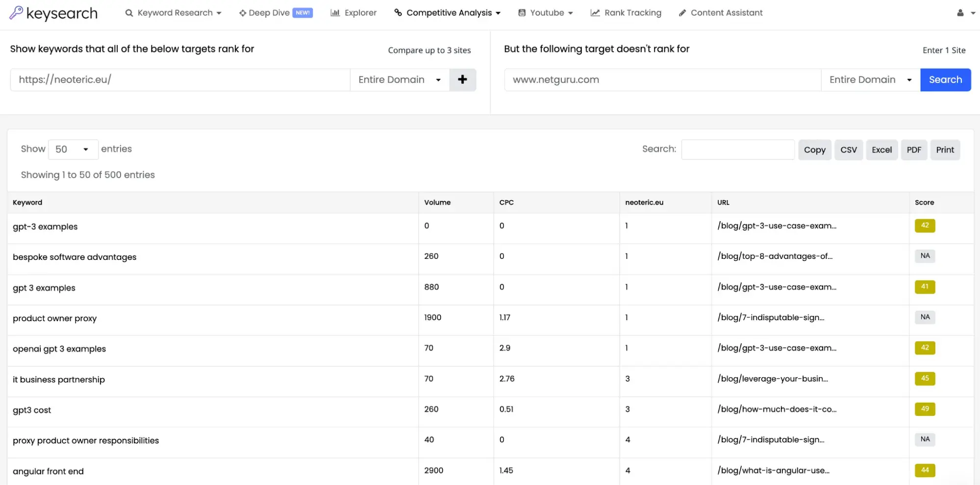
Task: Open the Competitive Analysis menu
Action: click(x=448, y=13)
